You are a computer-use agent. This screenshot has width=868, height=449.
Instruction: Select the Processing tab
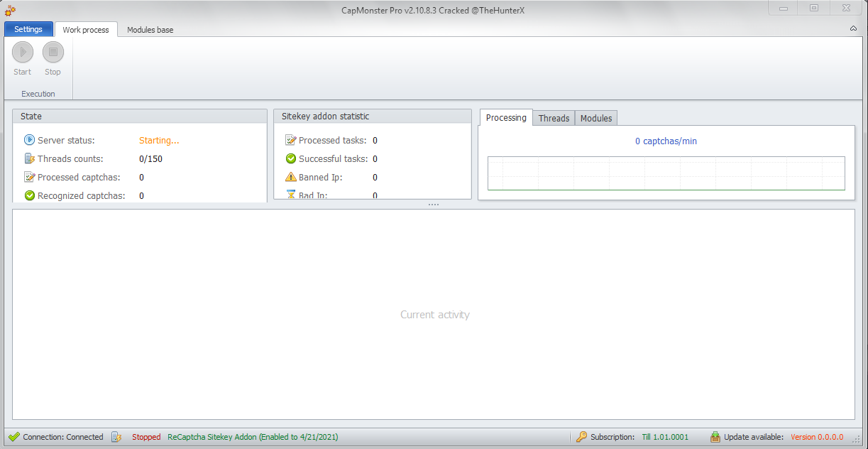(506, 118)
